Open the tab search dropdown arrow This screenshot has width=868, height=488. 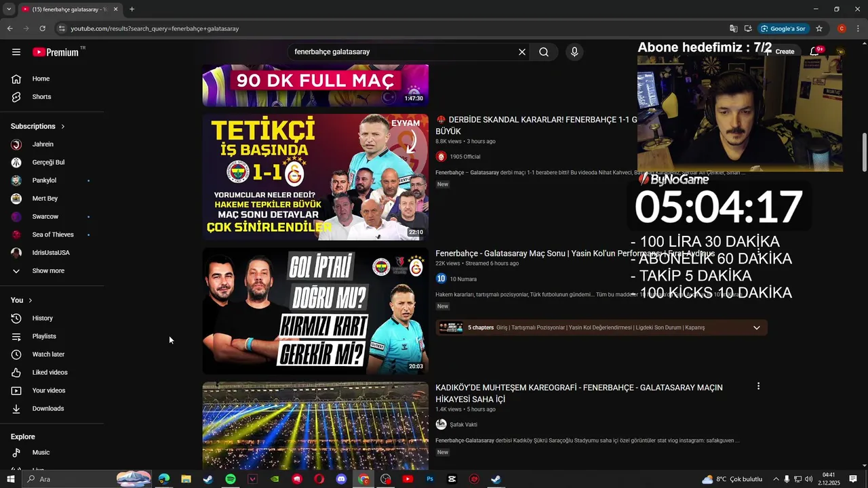pyautogui.click(x=9, y=9)
